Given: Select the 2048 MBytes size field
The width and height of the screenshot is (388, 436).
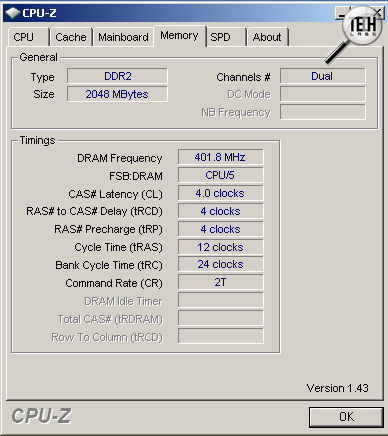Looking at the screenshot, I should 117,94.
